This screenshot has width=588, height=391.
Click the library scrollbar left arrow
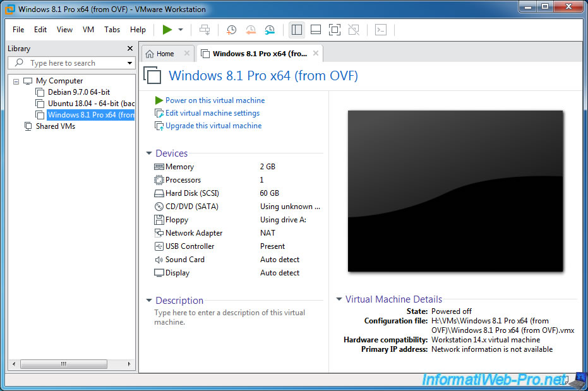point(14,364)
